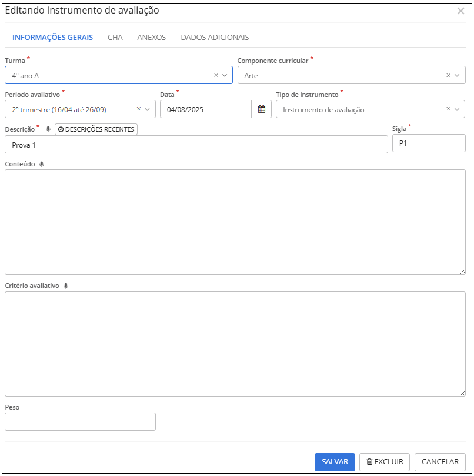
Task: Go to DADOS ADICIONAIS tab
Action: (215, 37)
